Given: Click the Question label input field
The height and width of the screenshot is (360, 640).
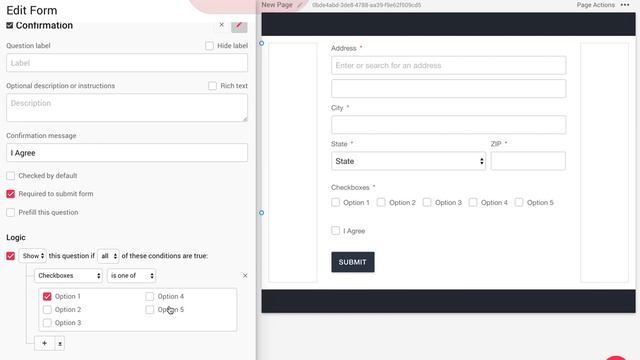Looking at the screenshot, I should click(x=127, y=63).
